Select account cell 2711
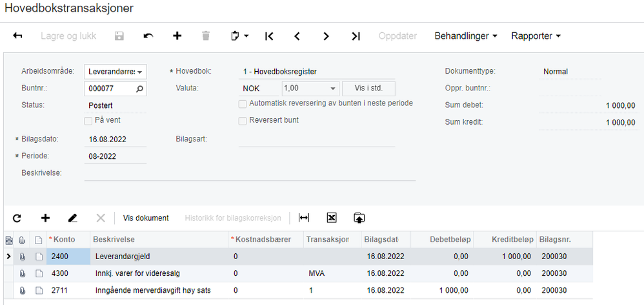This screenshot has width=644, height=305. [68, 291]
